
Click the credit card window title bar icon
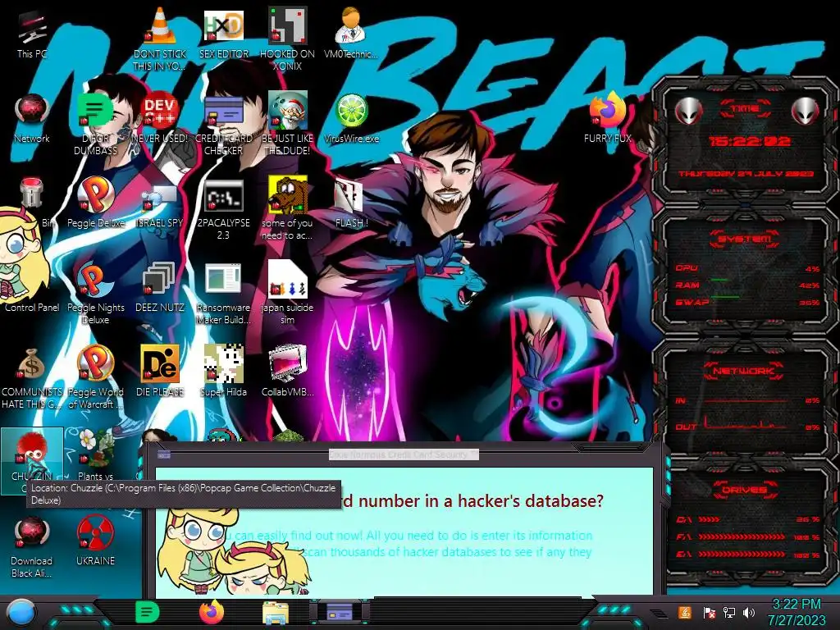point(164,454)
